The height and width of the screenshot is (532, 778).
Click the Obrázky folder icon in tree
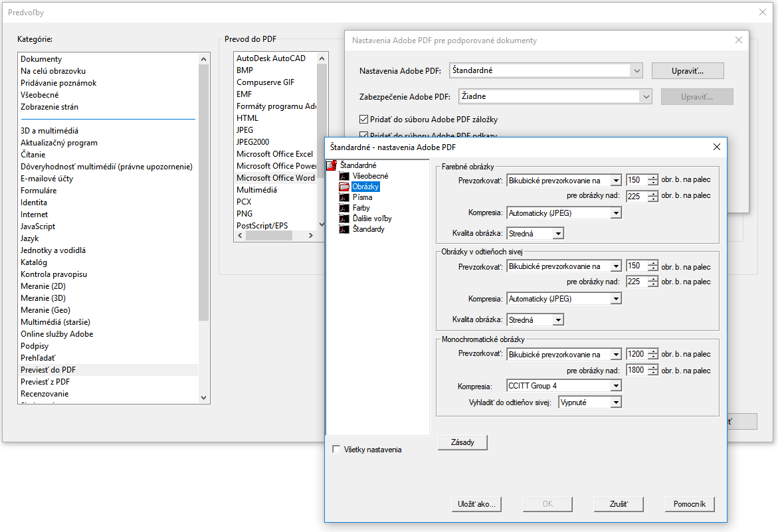pos(343,187)
